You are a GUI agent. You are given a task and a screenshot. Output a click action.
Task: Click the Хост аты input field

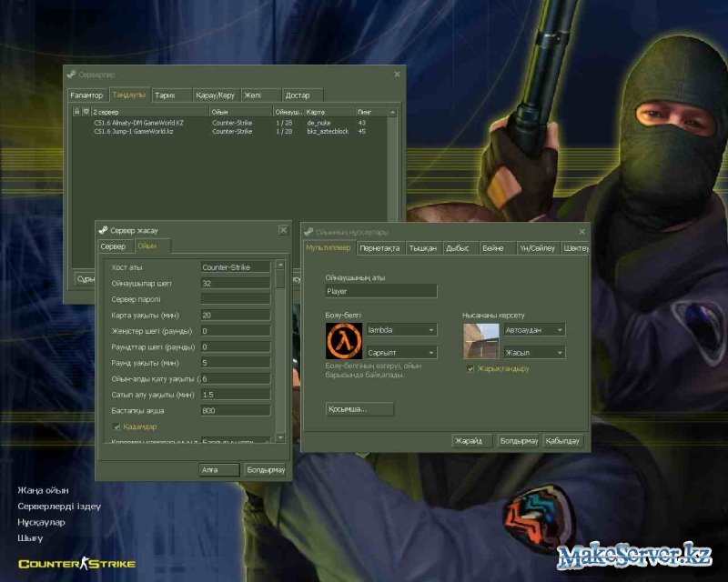[236, 267]
